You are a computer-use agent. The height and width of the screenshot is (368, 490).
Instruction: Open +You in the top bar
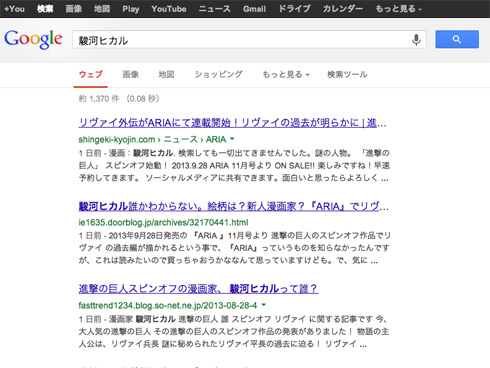14,9
